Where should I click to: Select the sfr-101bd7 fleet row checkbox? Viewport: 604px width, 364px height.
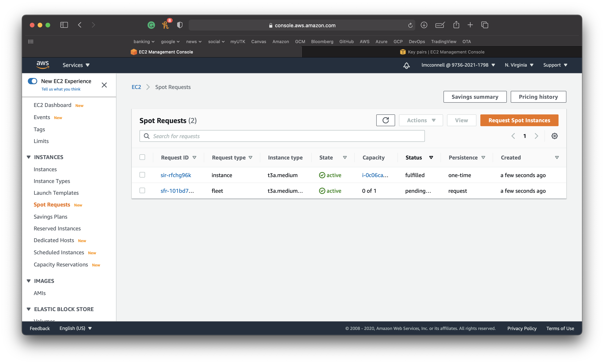(x=142, y=191)
